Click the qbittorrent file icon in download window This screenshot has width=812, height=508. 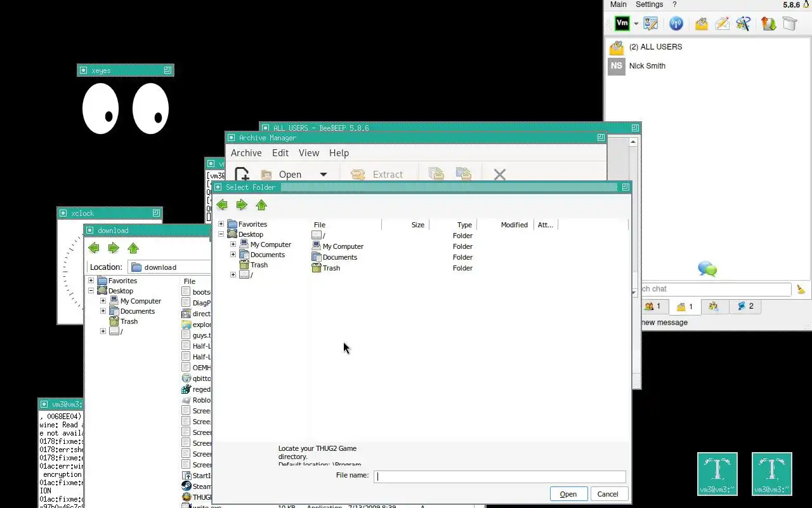tap(187, 378)
